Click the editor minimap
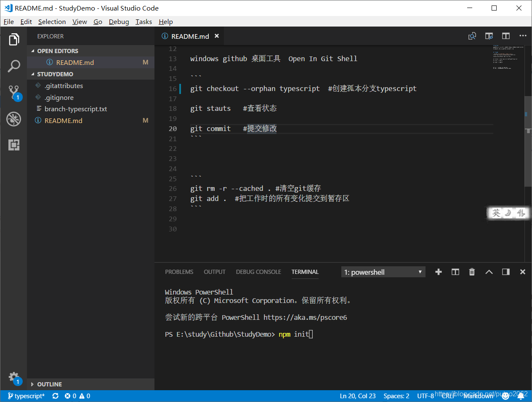The height and width of the screenshot is (402, 532). [x=508, y=57]
